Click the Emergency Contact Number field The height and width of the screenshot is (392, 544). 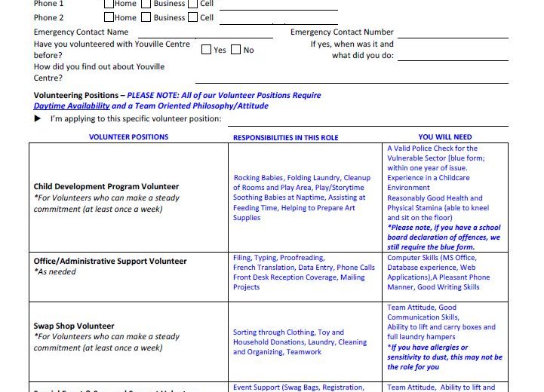pyautogui.click(x=453, y=32)
